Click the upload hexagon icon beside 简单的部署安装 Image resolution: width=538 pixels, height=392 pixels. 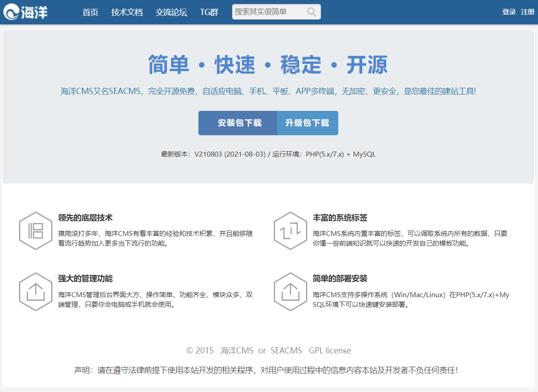point(290,291)
